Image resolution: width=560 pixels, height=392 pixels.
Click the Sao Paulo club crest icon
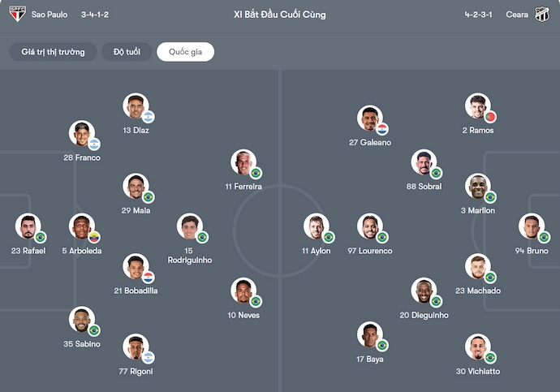(x=16, y=14)
